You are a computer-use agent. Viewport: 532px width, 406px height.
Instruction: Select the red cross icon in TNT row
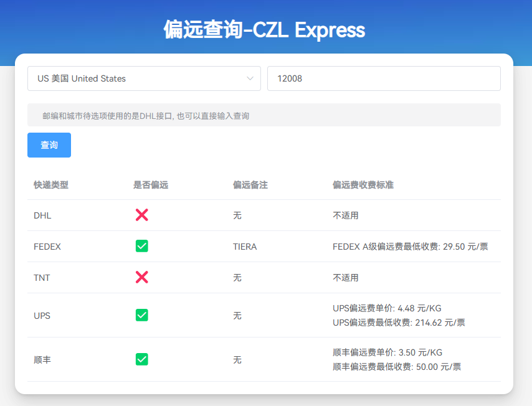142,277
